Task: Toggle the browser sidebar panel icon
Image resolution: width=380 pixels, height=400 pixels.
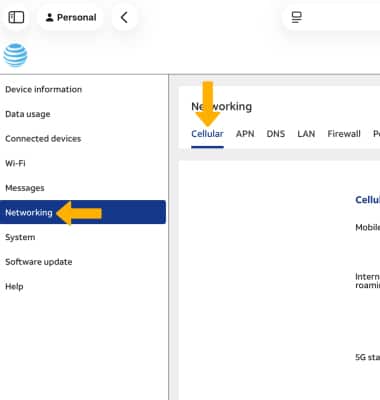Action: point(16,17)
